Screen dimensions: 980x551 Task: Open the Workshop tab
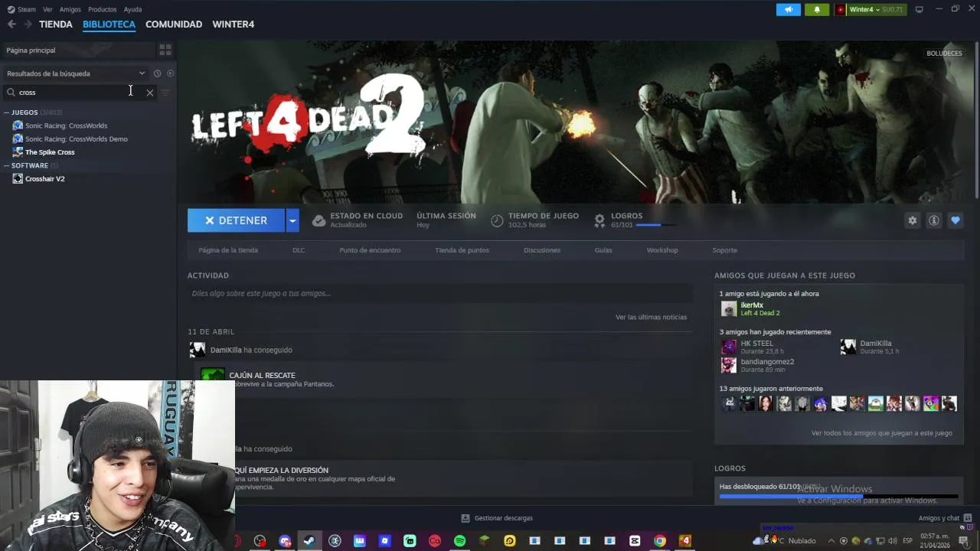click(662, 250)
